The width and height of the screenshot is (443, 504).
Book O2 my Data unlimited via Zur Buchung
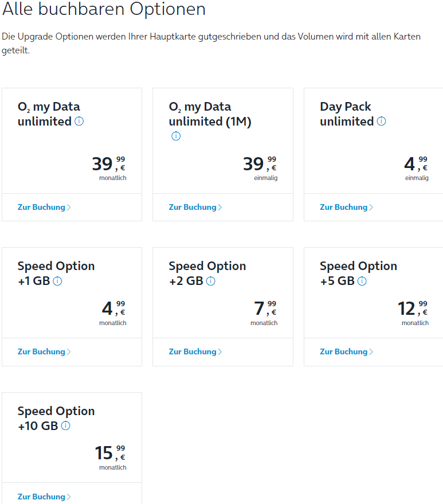point(44,208)
